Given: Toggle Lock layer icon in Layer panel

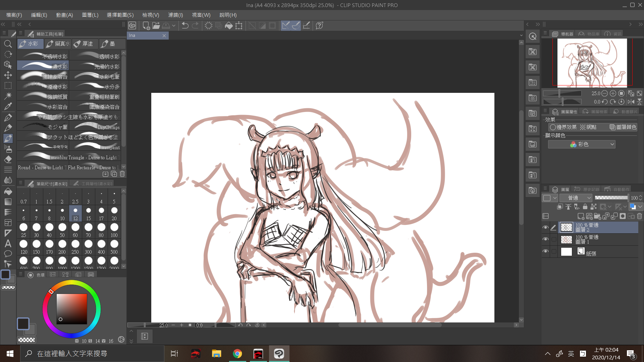Looking at the screenshot, I should coord(585,207).
